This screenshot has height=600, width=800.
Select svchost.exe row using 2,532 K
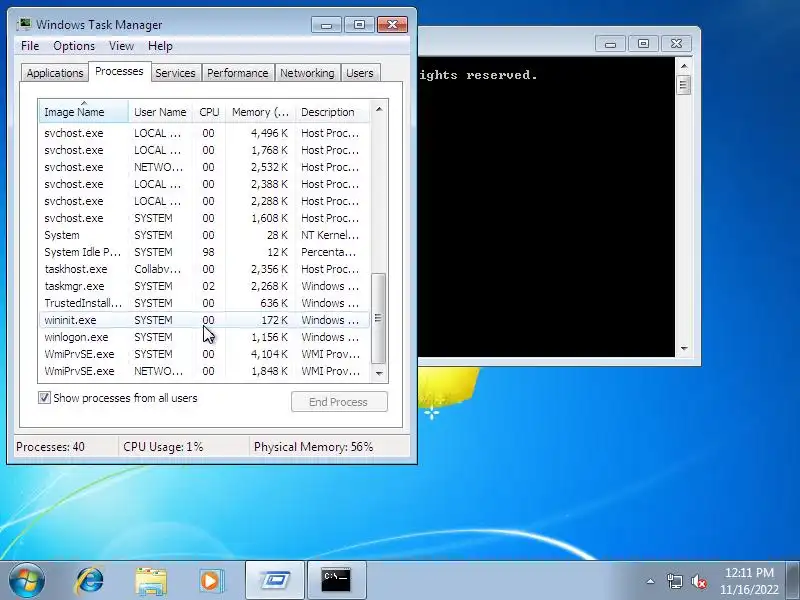coord(204,167)
